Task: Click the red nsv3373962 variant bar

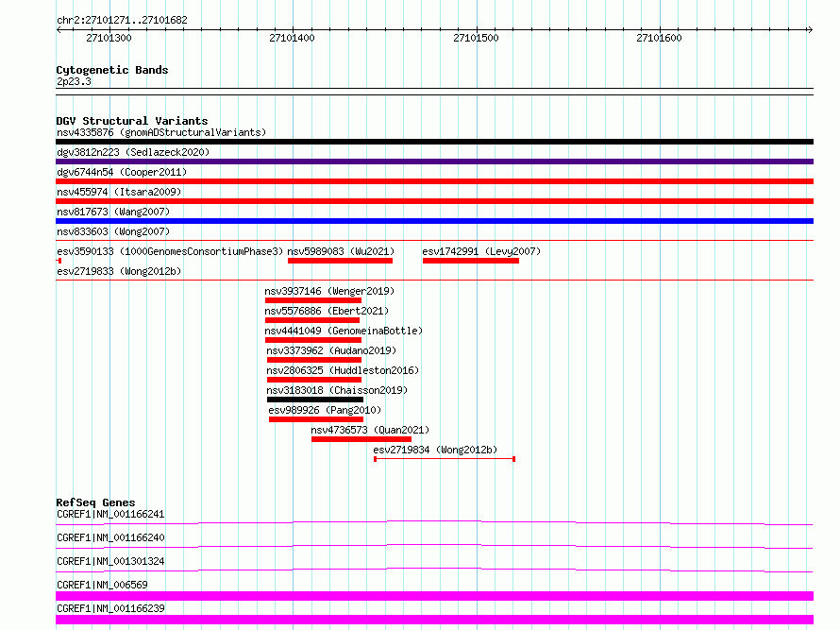Action: click(x=314, y=360)
